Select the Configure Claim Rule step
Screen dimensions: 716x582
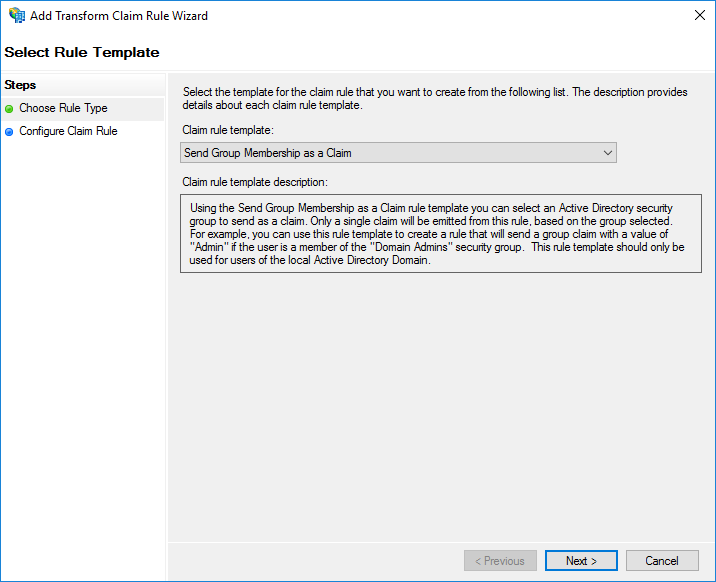point(68,131)
